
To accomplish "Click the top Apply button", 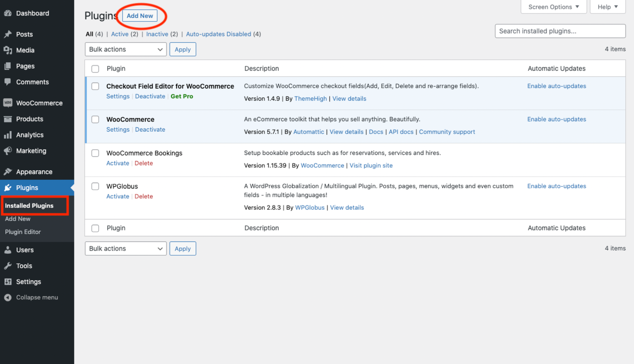I will click(x=182, y=49).
